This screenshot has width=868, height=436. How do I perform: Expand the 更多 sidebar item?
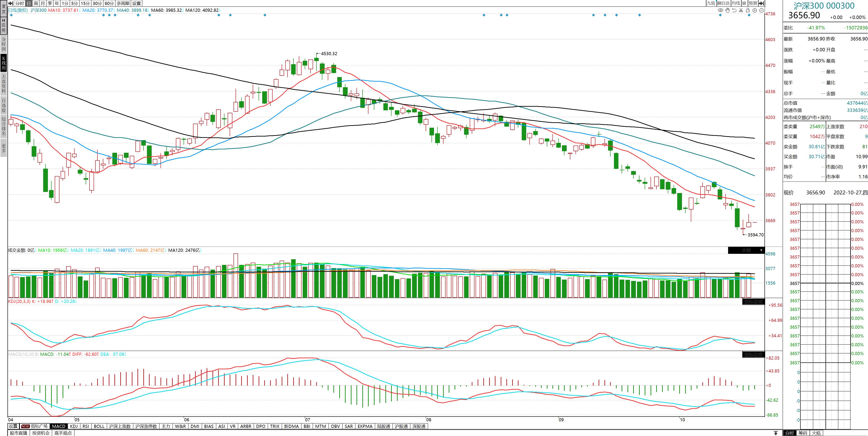[4, 148]
